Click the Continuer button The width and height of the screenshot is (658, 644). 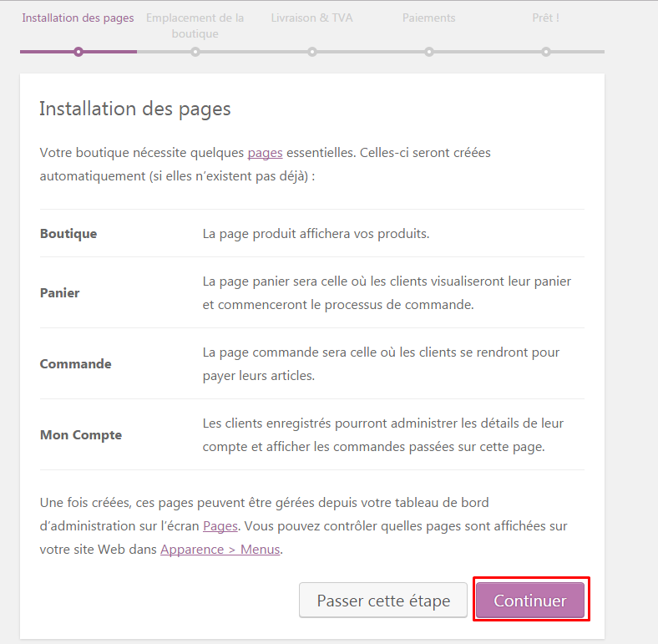(530, 600)
